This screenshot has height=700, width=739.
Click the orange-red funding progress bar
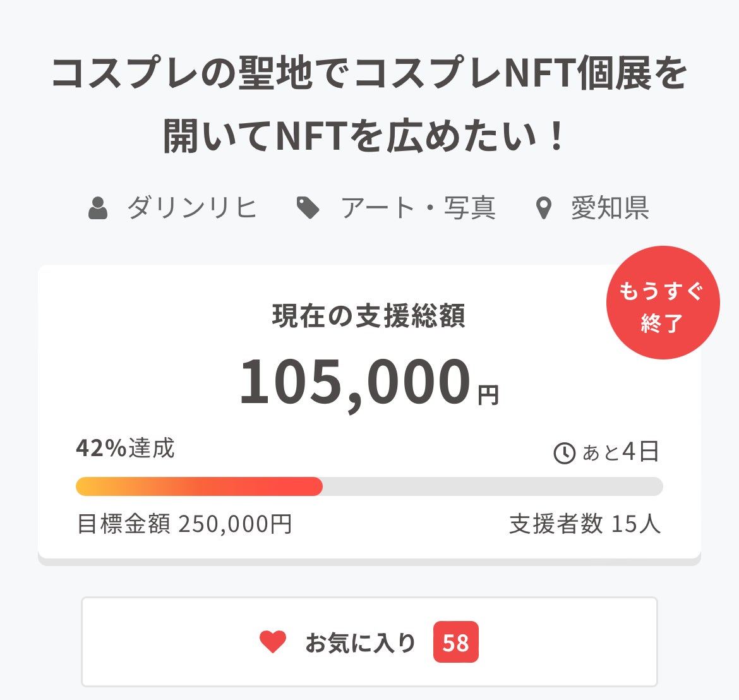coord(199,486)
